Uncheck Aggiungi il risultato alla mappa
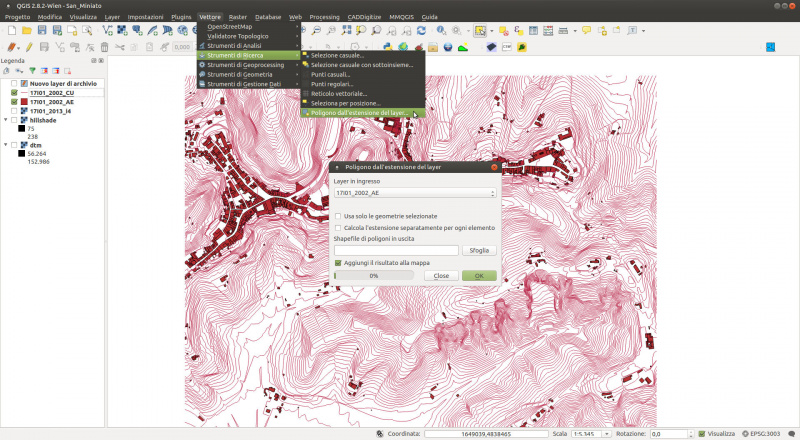This screenshot has width=800, height=440. click(x=338, y=263)
